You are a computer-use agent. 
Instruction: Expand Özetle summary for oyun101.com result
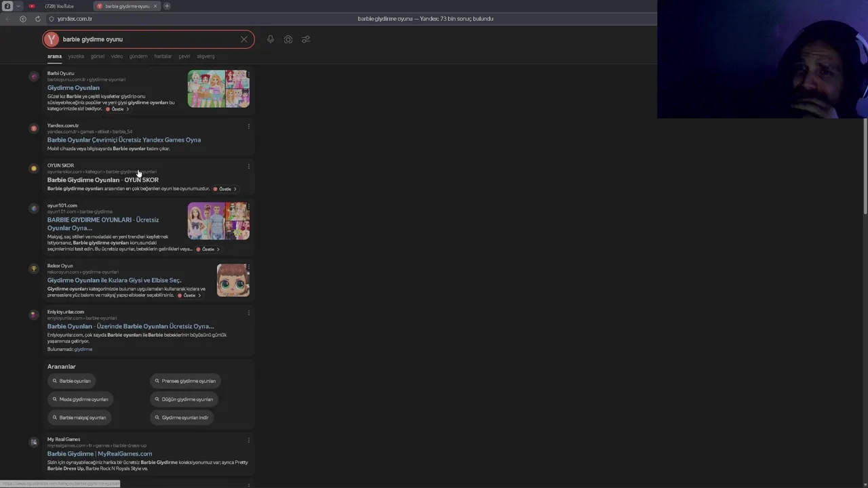coord(208,249)
